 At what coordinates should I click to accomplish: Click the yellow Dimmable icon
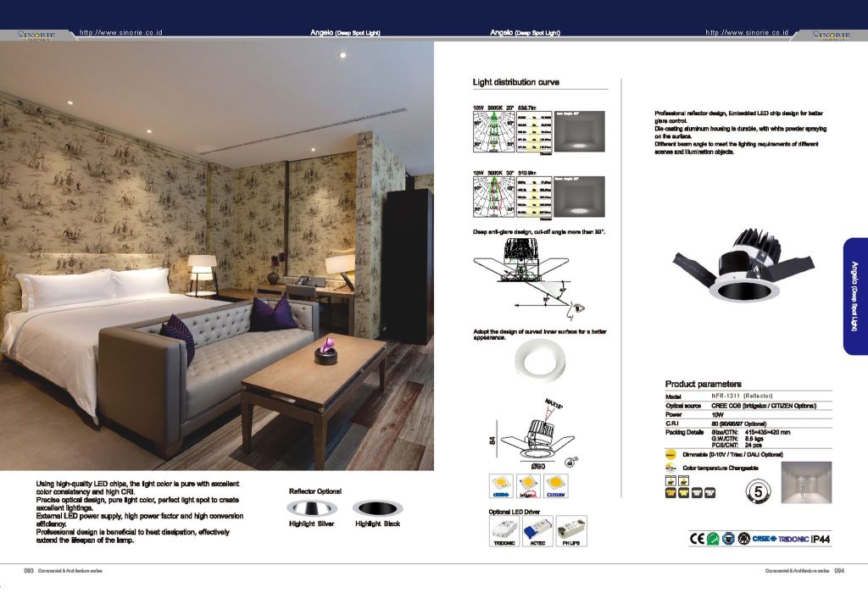point(671,455)
